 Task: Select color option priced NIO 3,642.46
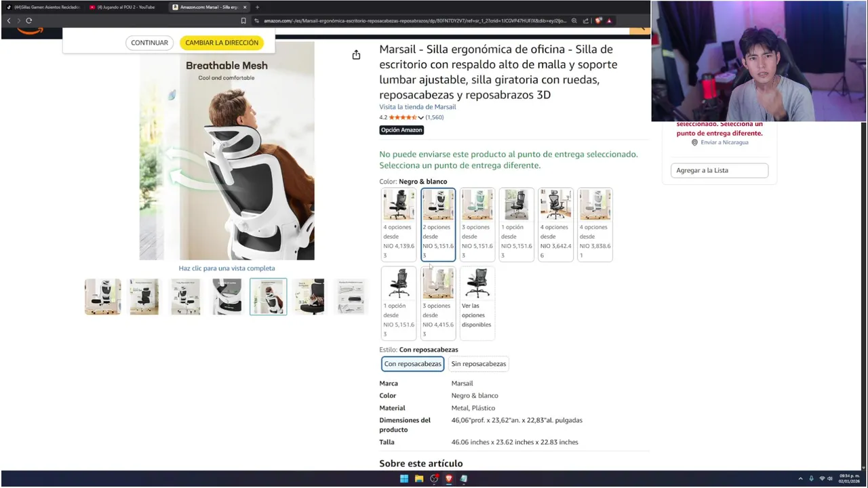click(556, 224)
